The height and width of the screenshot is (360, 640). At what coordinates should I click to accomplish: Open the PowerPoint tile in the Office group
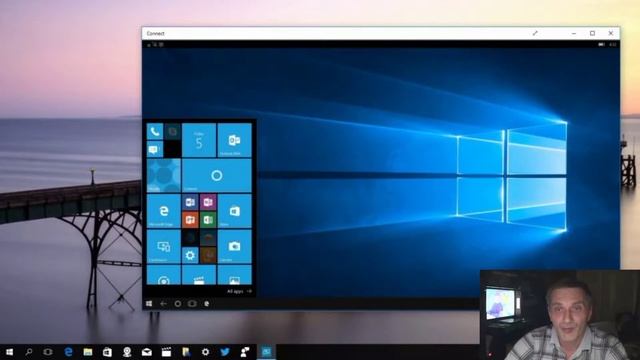pos(190,220)
